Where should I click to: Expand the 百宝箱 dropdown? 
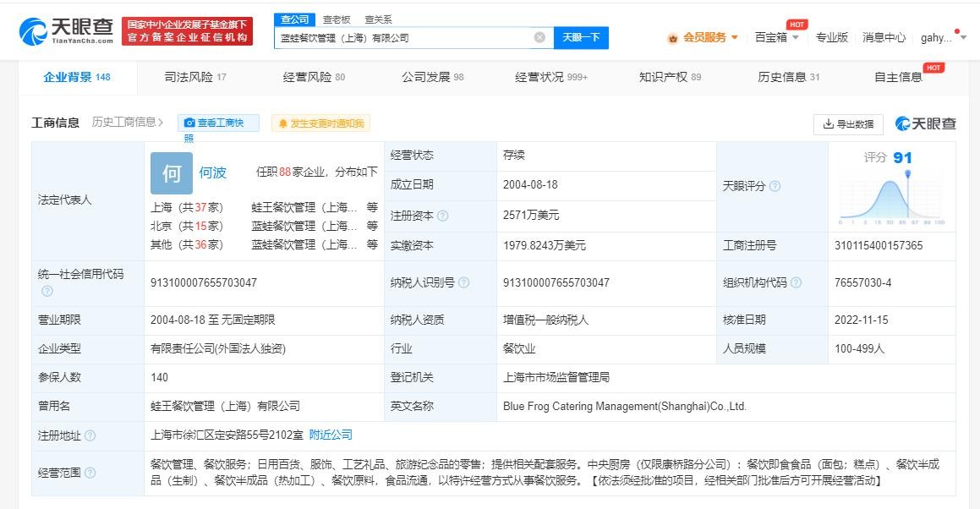point(776,37)
